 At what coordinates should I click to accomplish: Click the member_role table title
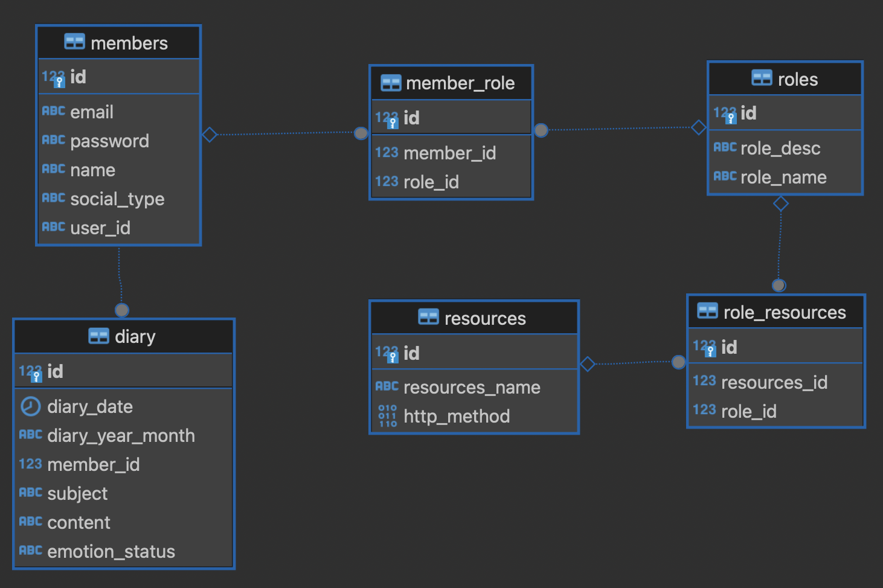tap(460, 83)
